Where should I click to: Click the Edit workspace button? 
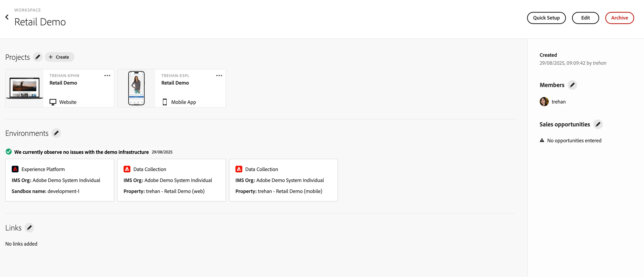click(585, 18)
